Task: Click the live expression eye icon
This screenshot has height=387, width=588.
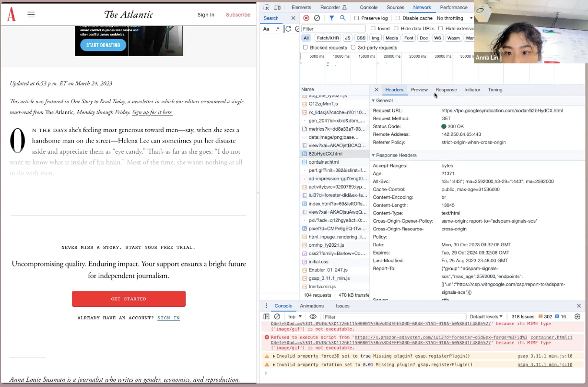Action: click(313, 317)
